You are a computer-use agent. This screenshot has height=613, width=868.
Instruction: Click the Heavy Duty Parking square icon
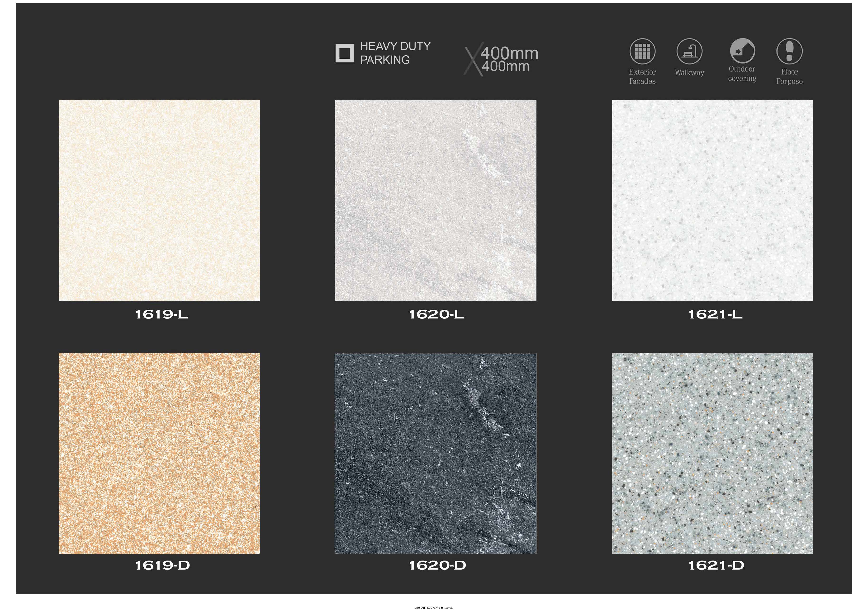(344, 53)
